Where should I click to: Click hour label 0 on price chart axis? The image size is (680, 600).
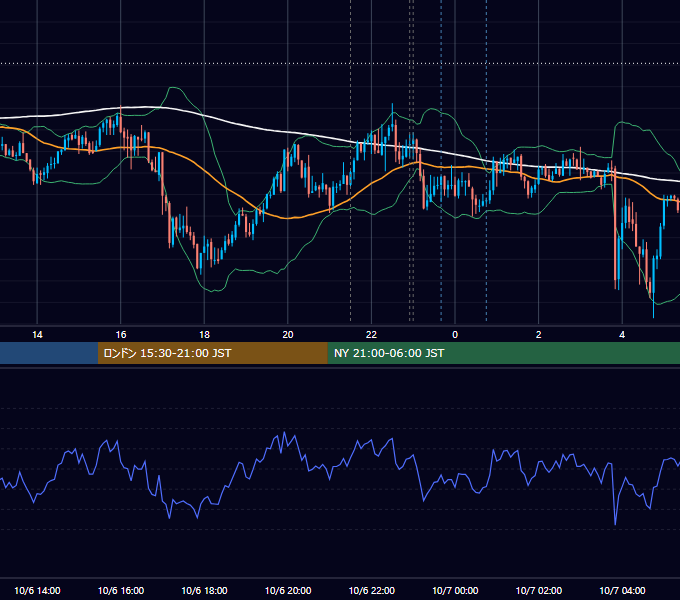point(455,335)
